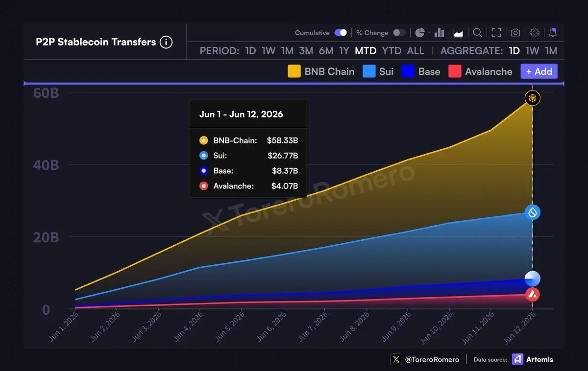Open the info icon beside P2P Stablecoin Transfers

click(166, 42)
